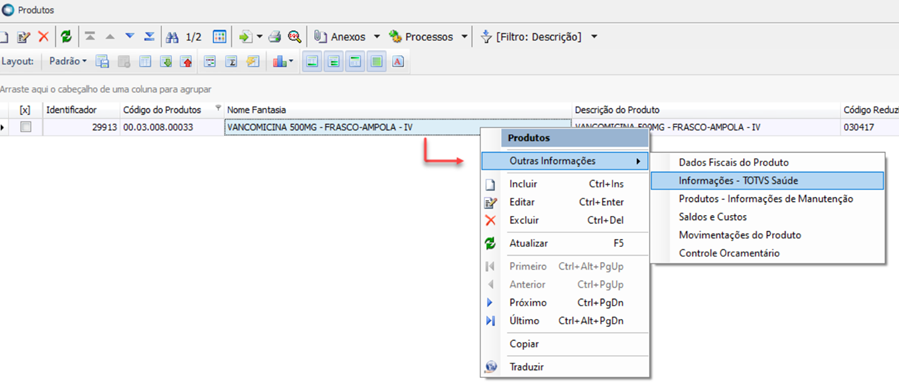Click the edit record pencil icon in toolbar
The width and height of the screenshot is (900, 386).
click(x=24, y=37)
